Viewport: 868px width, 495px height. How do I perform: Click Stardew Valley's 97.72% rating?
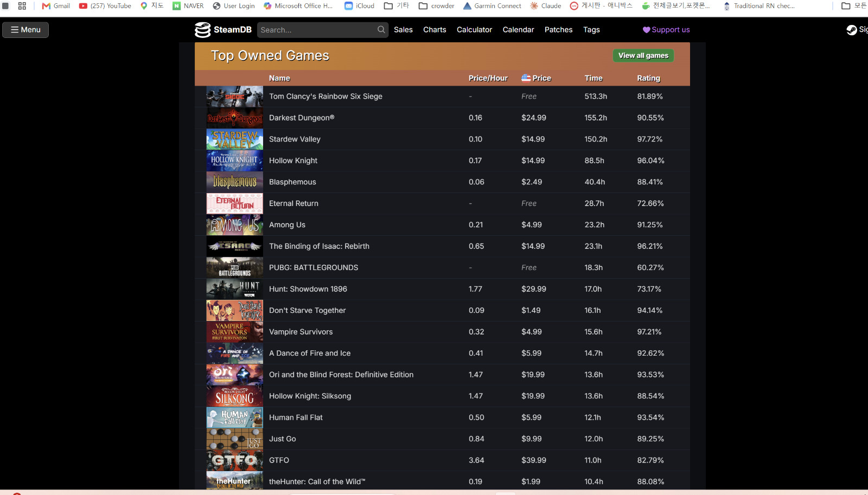tap(650, 139)
